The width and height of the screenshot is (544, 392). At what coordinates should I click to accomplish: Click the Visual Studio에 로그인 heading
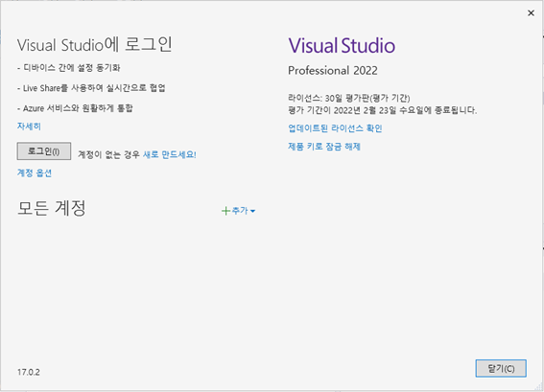[95, 45]
